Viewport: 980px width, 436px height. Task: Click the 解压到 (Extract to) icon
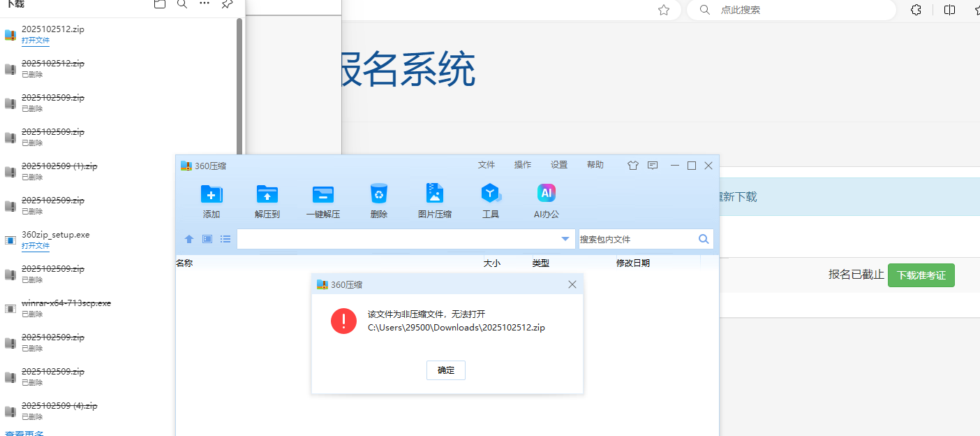[267, 194]
